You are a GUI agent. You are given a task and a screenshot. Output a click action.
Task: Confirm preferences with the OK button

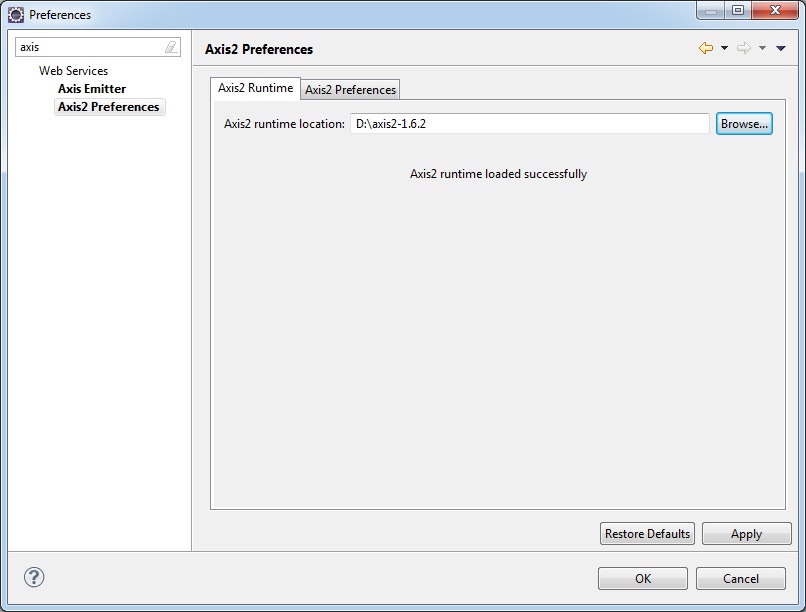[x=642, y=578]
